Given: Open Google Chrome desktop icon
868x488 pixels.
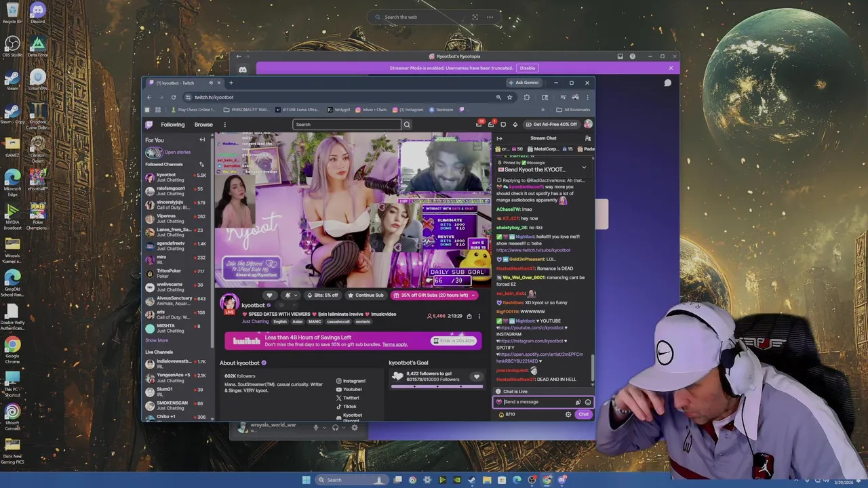Looking at the screenshot, I should pyautogui.click(x=12, y=349).
